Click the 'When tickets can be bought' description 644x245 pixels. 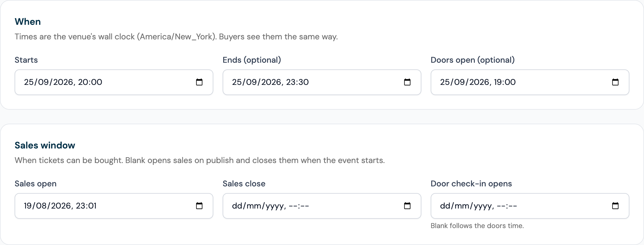[200, 160]
